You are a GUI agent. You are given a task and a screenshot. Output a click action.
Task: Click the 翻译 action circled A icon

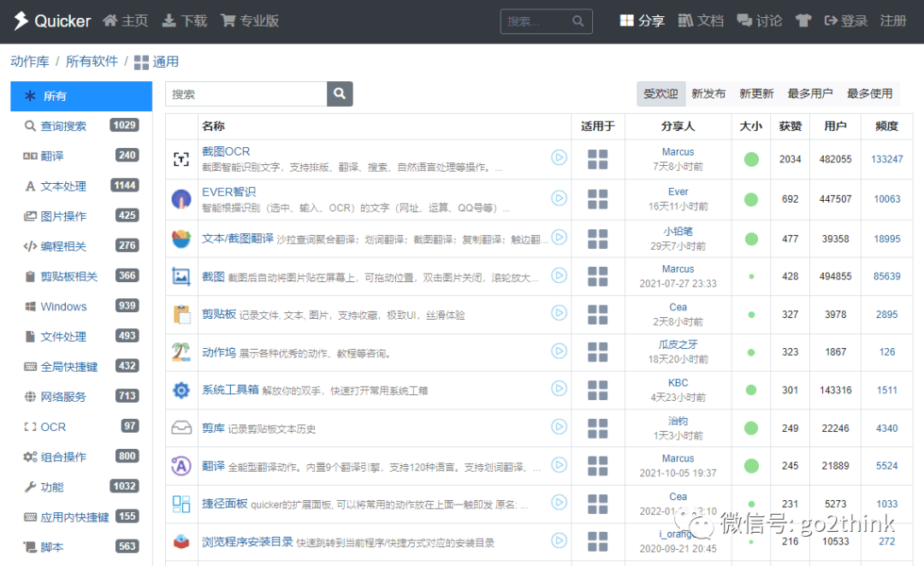(x=181, y=466)
